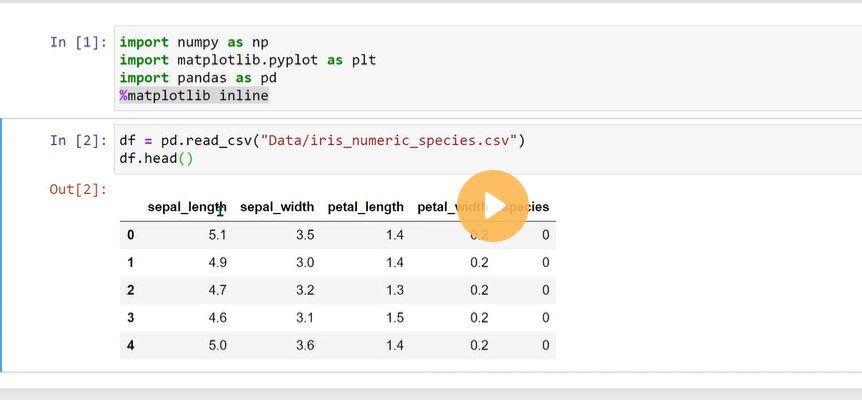Click the sepal_width column header
The image size is (862, 400).
click(277, 207)
